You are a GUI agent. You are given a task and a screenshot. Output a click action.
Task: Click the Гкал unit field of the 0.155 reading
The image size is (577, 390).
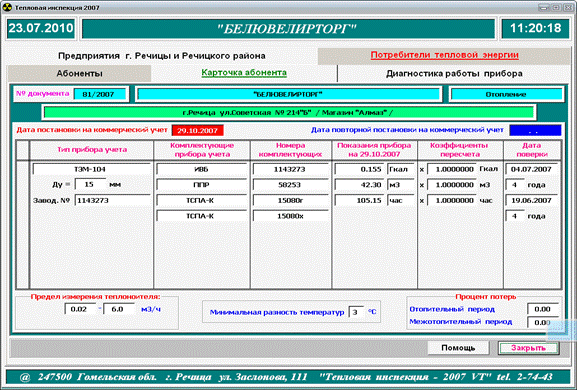pos(401,169)
